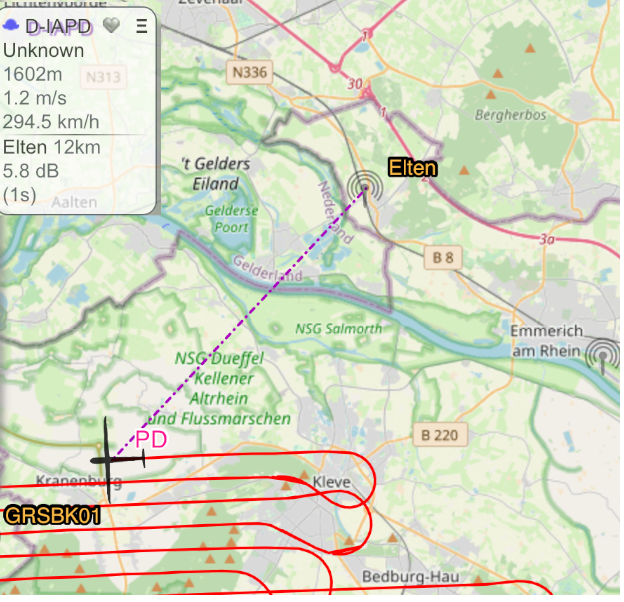Click the Unknown aircraft type text
This screenshot has width=624, height=602.
[44, 51]
